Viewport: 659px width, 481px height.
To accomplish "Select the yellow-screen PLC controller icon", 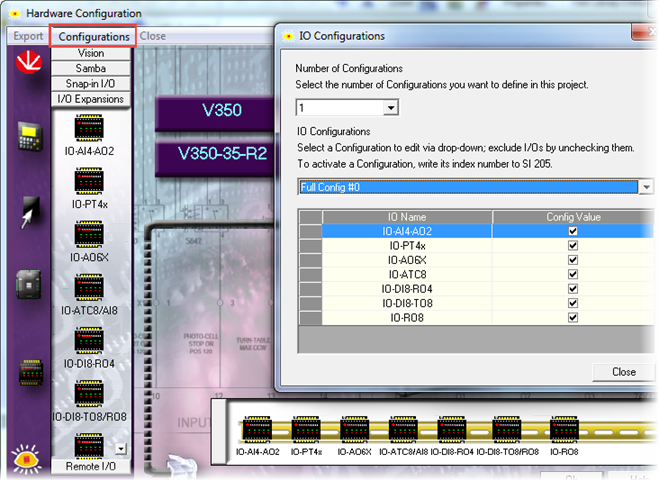I will coord(30,136).
